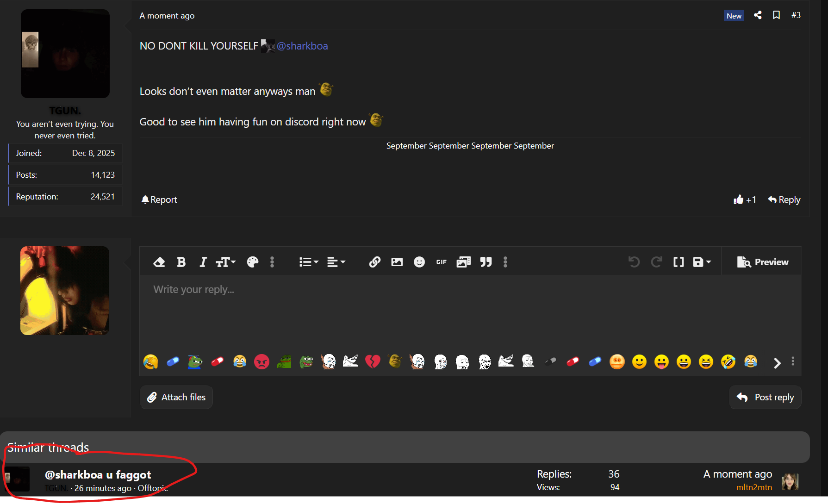The width and height of the screenshot is (828, 504).
Task: Open the text color palette
Action: coord(253,262)
